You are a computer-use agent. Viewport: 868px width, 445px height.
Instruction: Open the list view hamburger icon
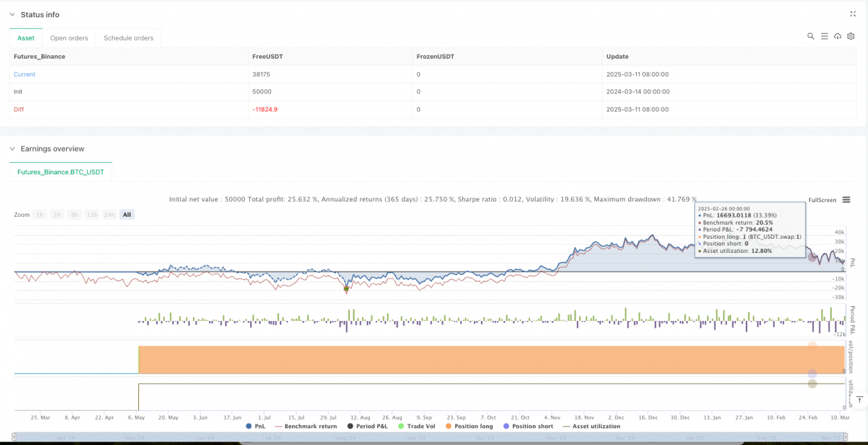(824, 37)
